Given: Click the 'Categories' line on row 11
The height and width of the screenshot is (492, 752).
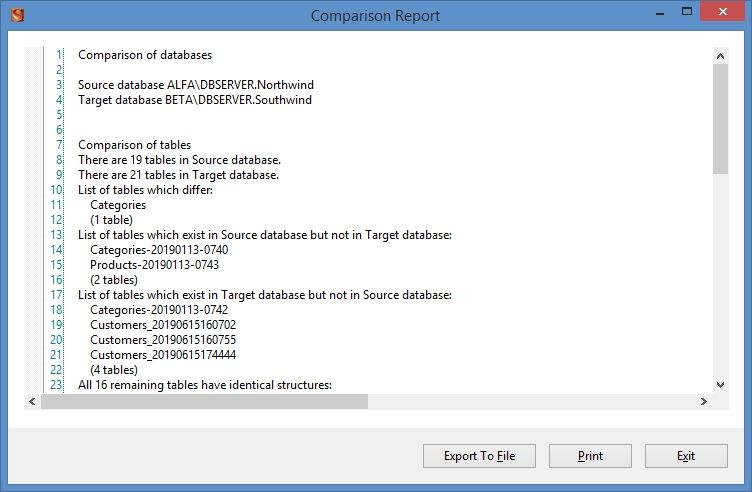Looking at the screenshot, I should tap(118, 205).
